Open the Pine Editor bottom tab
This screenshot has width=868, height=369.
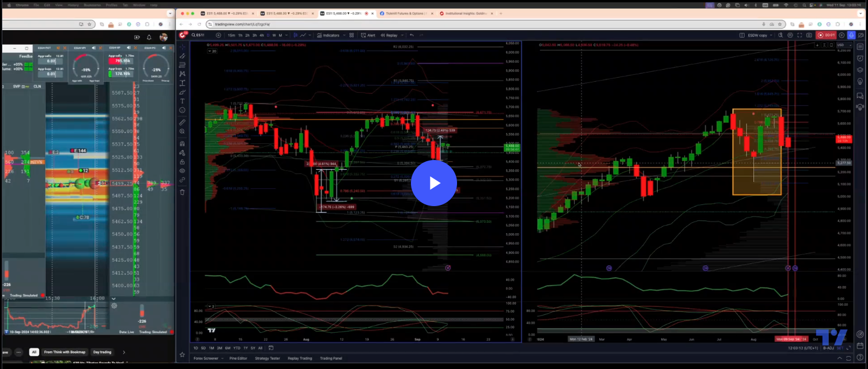coord(238,358)
